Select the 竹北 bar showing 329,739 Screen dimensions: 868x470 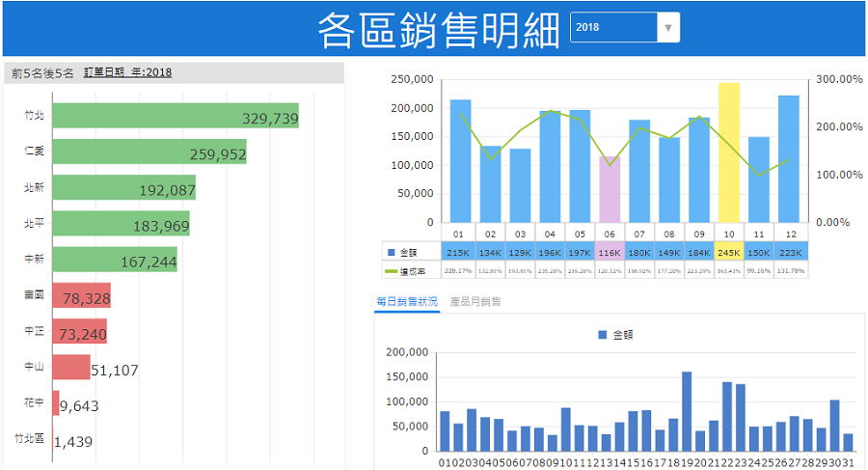pos(176,115)
